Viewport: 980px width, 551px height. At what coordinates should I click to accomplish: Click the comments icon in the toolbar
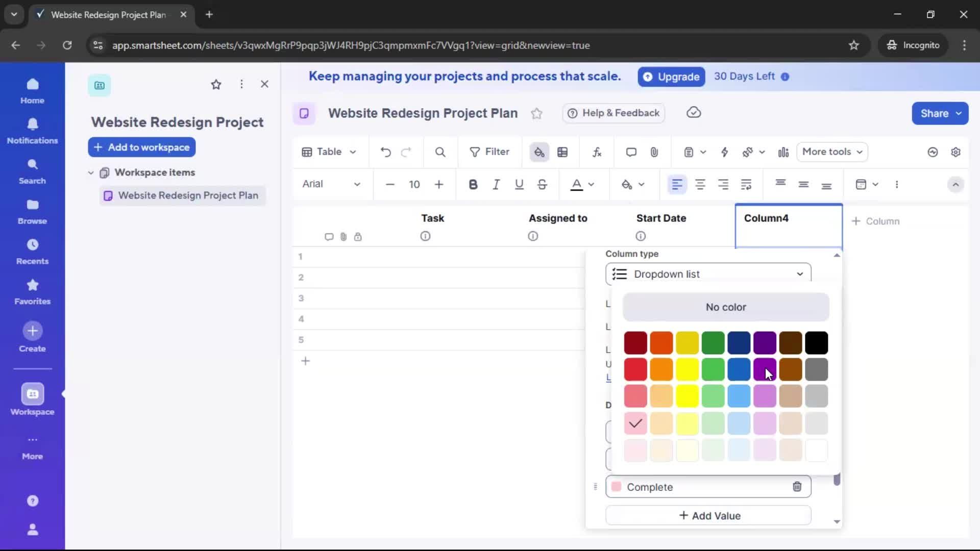pos(631,152)
